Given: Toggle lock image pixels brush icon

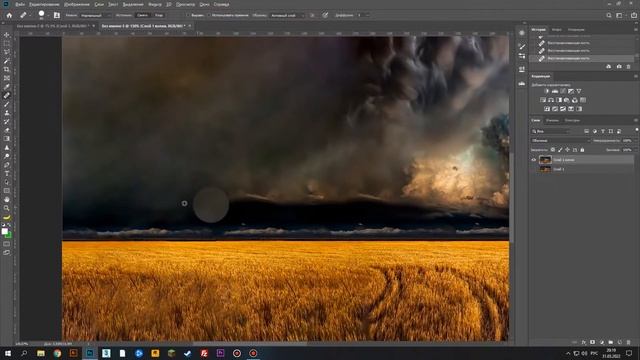Looking at the screenshot, I should pyautogui.click(x=560, y=150).
